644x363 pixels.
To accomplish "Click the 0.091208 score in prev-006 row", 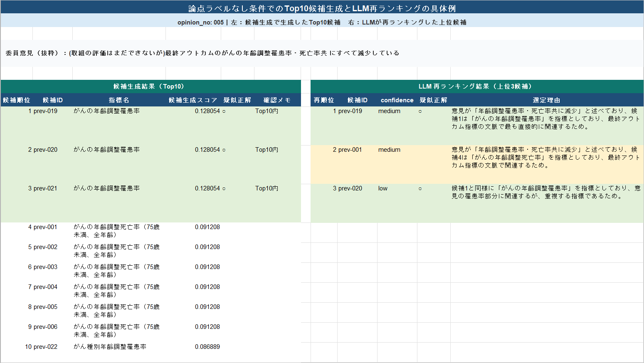I will coord(207,327).
